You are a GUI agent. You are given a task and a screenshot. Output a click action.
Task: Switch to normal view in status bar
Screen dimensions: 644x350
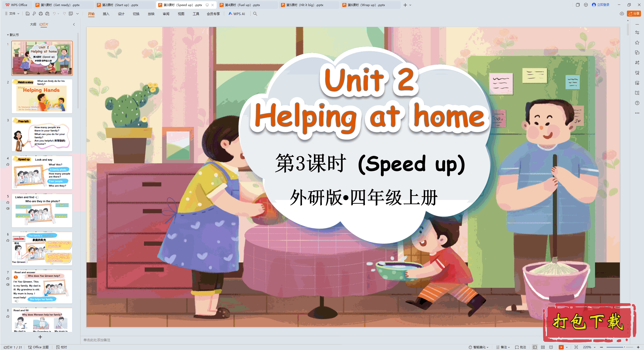coord(535,347)
